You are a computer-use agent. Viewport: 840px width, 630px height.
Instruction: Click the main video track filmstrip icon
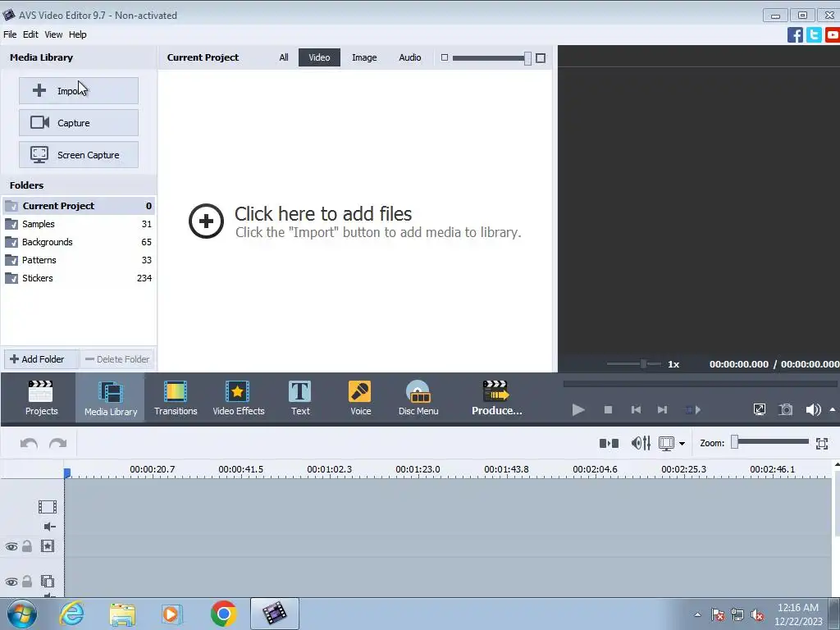point(47,507)
